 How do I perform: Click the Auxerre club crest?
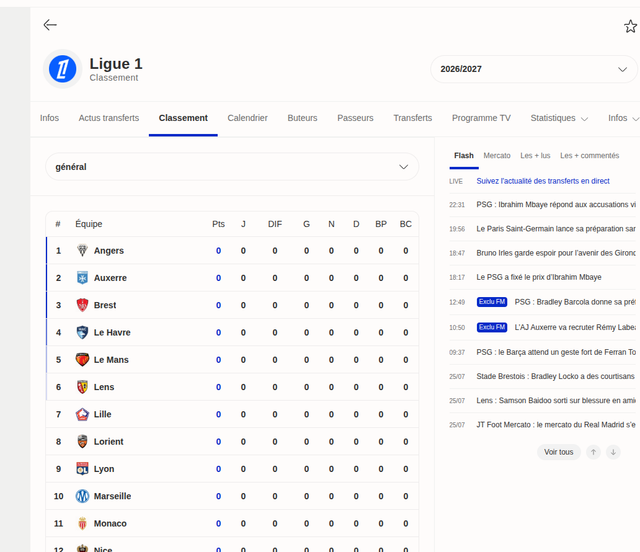pyautogui.click(x=82, y=278)
